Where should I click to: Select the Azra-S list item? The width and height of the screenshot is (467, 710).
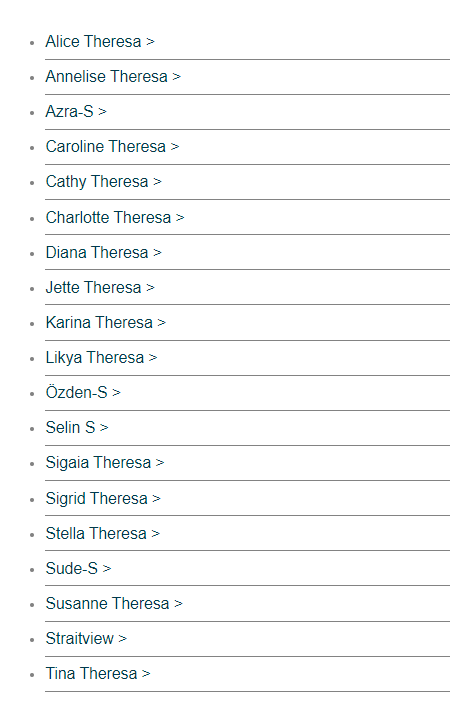(x=76, y=111)
